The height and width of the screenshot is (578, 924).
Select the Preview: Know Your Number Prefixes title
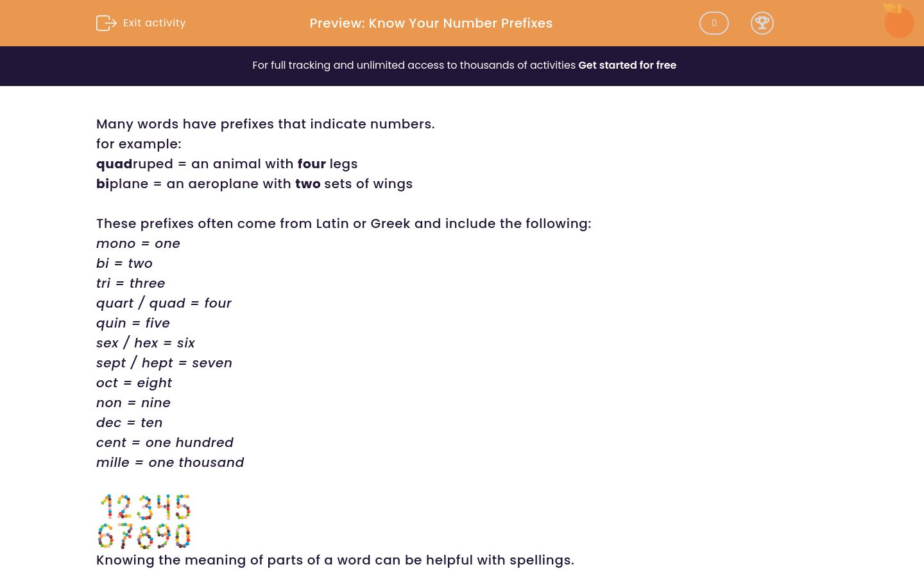[x=431, y=23]
